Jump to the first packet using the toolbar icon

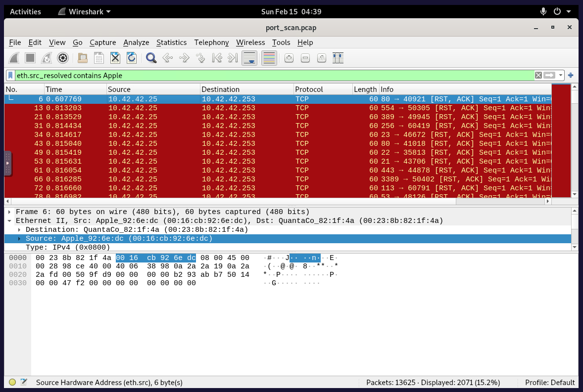pyautogui.click(x=217, y=58)
